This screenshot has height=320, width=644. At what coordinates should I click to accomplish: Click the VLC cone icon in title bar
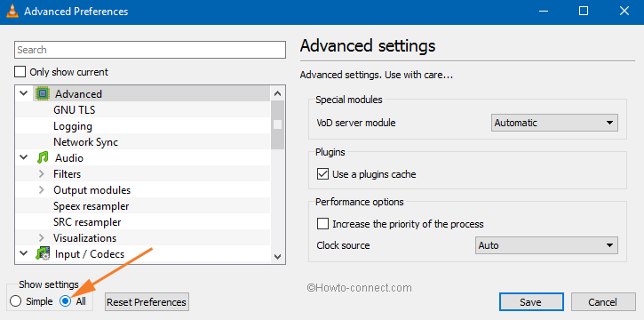click(x=12, y=11)
